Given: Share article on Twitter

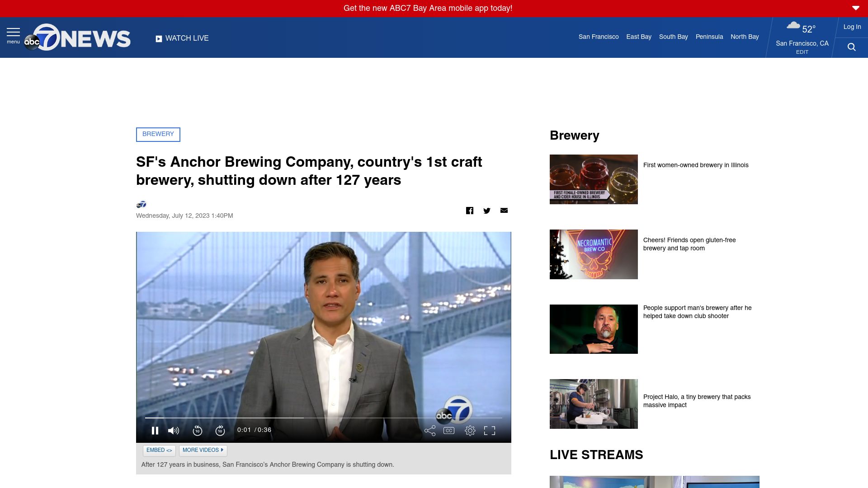Looking at the screenshot, I should (x=487, y=211).
